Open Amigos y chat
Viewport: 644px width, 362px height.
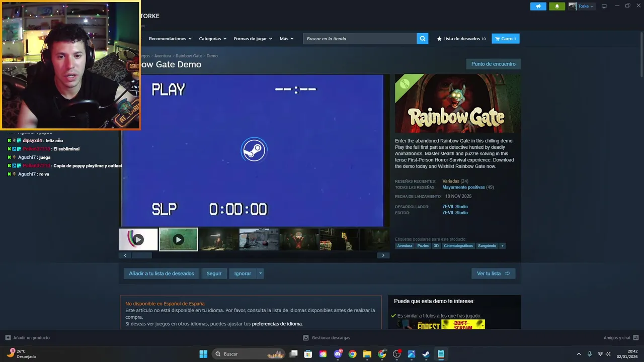coord(621,338)
